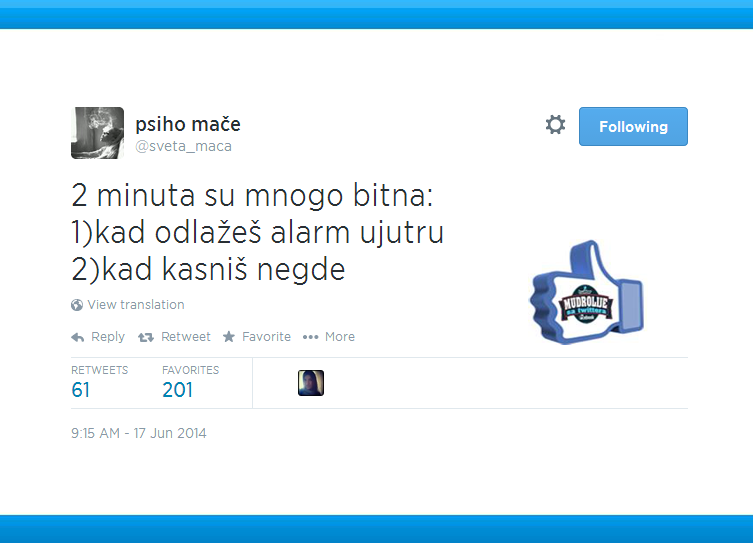
Task: Click the Reply arrow icon
Action: (x=78, y=338)
